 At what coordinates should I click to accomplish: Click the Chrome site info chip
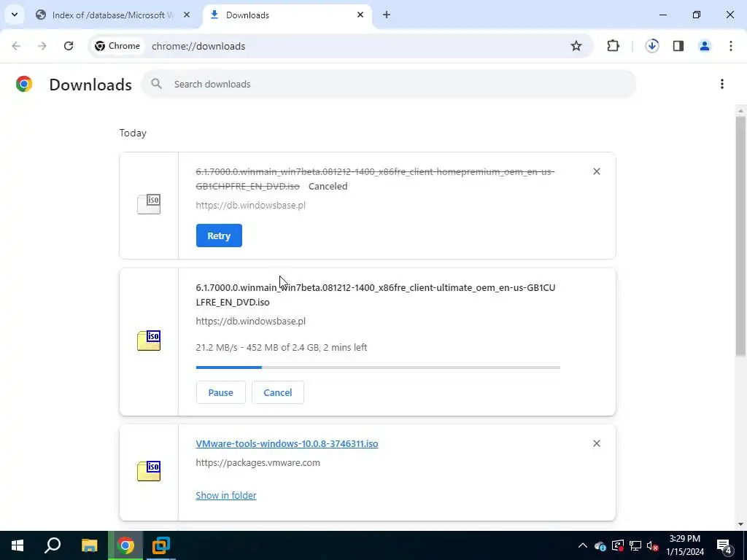pos(117,46)
